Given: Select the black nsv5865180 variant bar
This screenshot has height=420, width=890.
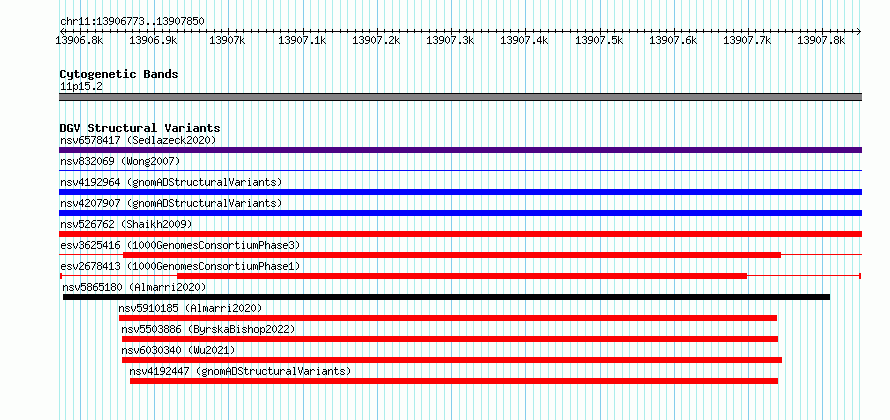Looking at the screenshot, I should point(446,297).
